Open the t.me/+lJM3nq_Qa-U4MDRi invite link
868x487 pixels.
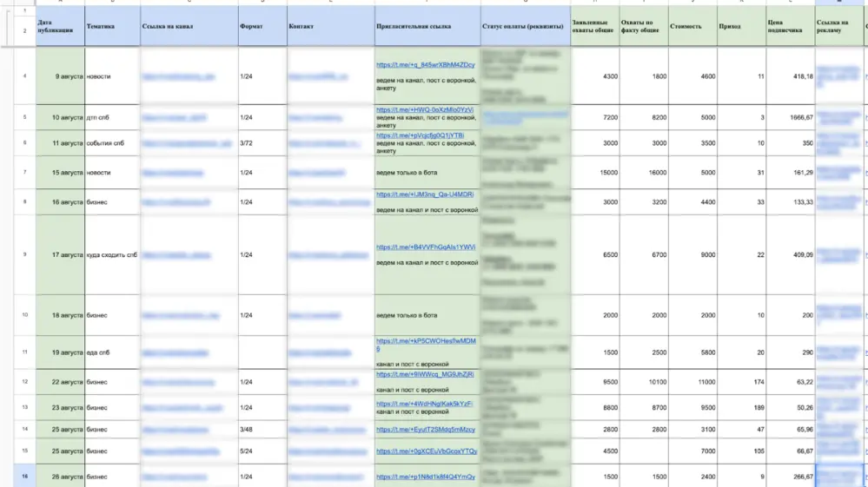(x=425, y=194)
